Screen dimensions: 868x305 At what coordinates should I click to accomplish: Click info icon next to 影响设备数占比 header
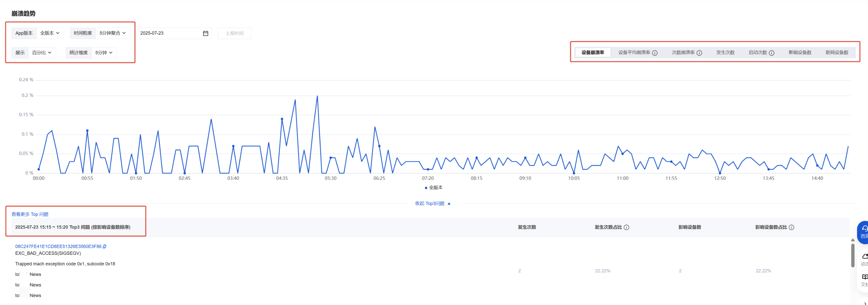point(792,227)
